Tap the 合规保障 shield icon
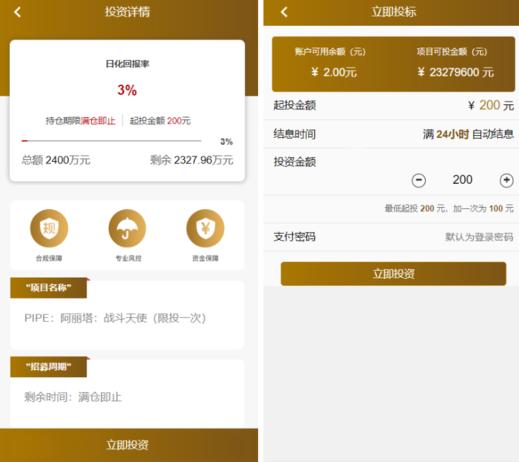The height and width of the screenshot is (462, 519). coord(49,228)
